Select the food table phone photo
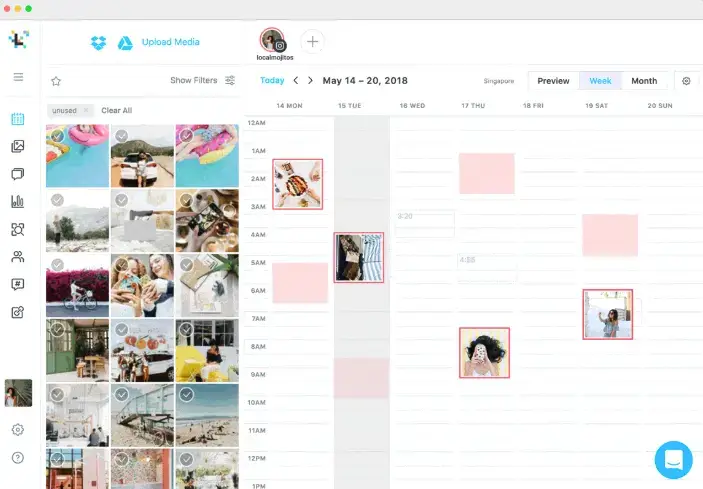The image size is (703, 489). tap(207, 221)
